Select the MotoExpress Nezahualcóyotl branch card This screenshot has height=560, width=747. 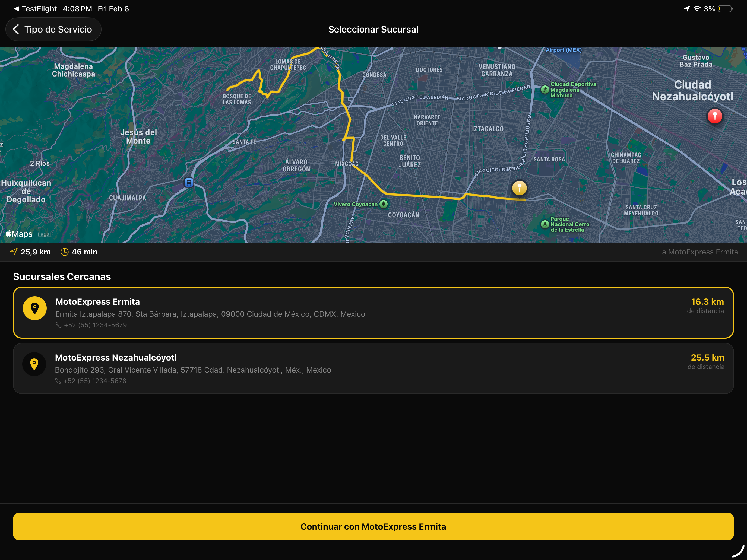point(373,368)
